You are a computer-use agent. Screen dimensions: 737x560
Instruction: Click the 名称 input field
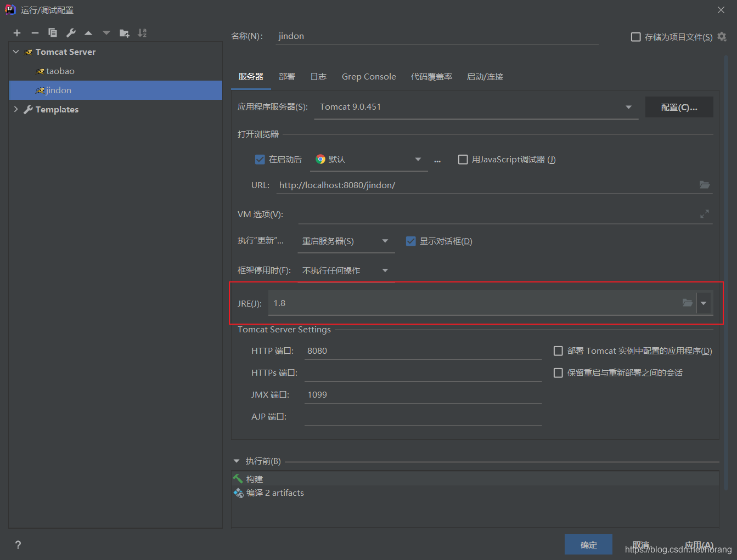[436, 36]
